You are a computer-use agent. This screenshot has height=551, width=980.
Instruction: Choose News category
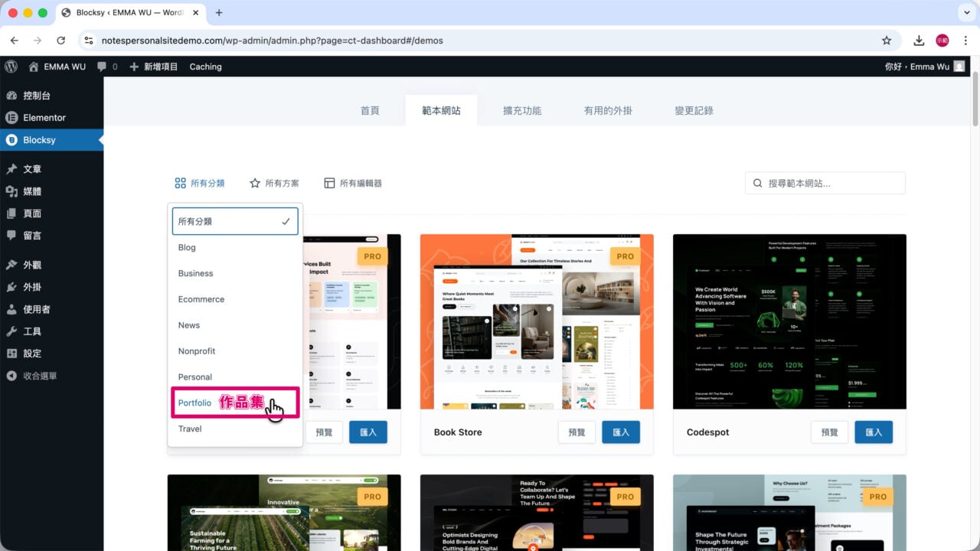click(235, 325)
